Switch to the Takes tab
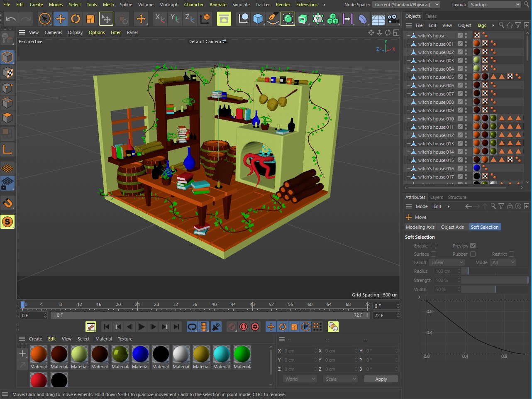This screenshot has height=399, width=532. 431,16
